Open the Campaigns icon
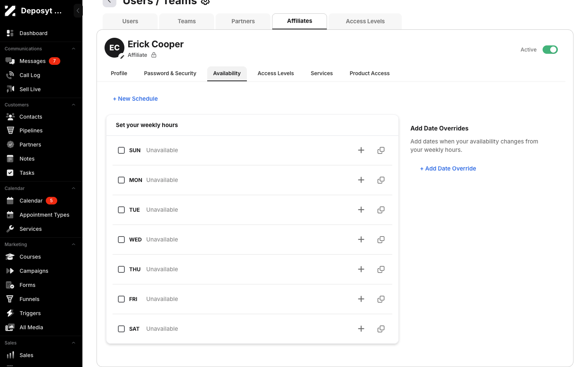 [x=10, y=271]
